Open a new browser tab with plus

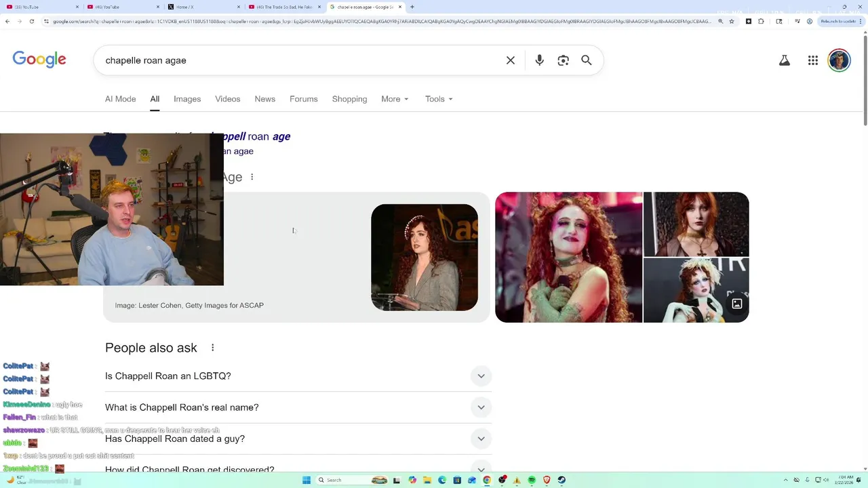(x=412, y=7)
